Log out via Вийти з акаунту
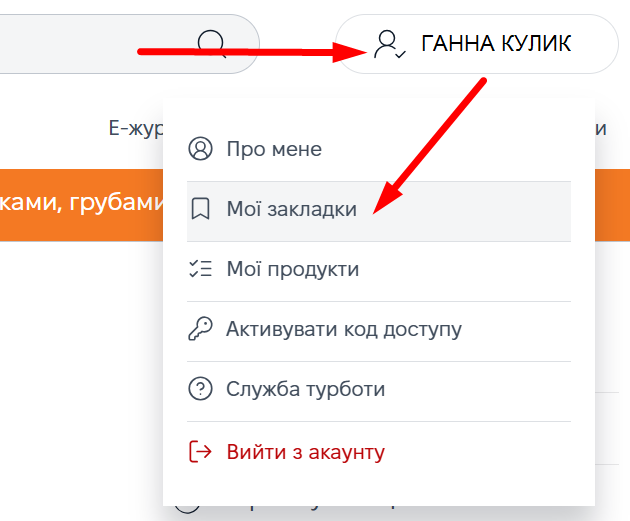 (305, 451)
